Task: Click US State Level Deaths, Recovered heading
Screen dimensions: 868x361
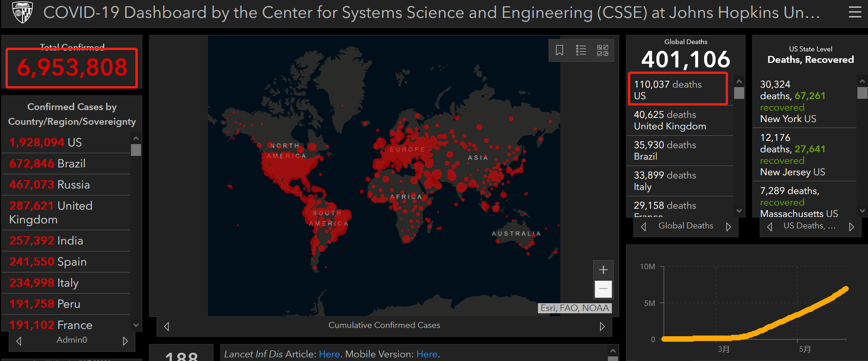Action: 811,55
